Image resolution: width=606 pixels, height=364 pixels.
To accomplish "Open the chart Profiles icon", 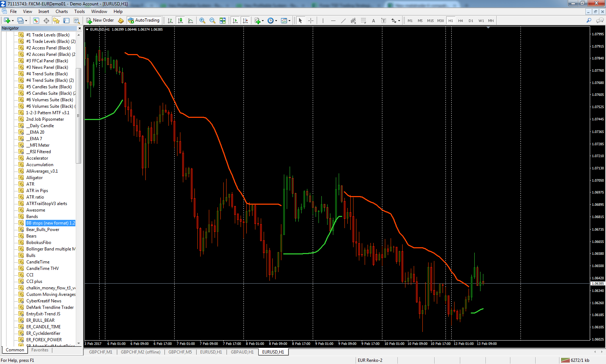I will pos(21,21).
